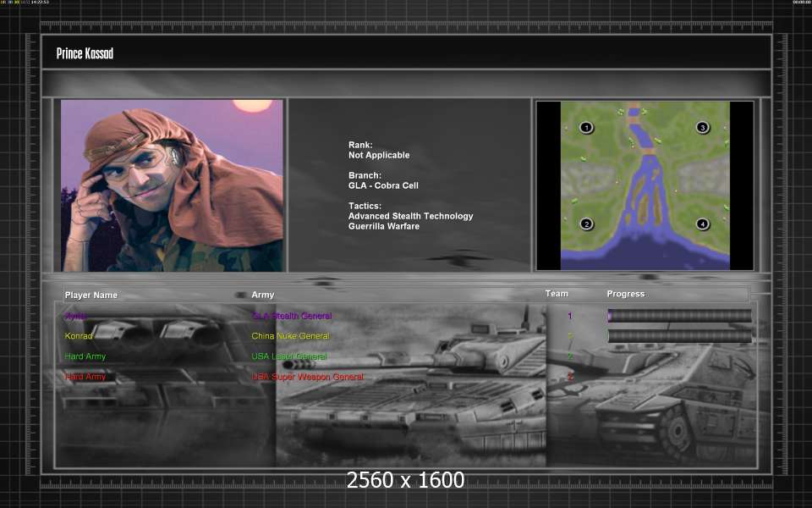Select the purple player name in first row
Image resolution: width=812 pixels, height=508 pixels.
[75, 316]
